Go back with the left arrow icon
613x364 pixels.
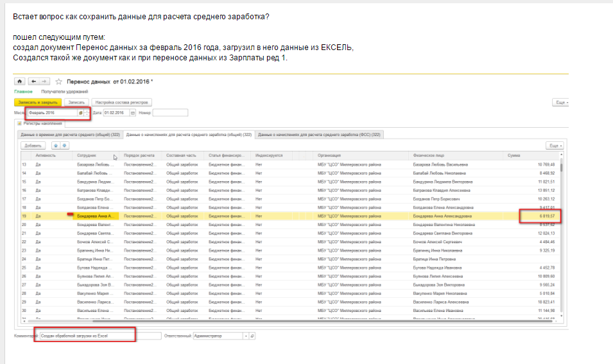(33, 82)
